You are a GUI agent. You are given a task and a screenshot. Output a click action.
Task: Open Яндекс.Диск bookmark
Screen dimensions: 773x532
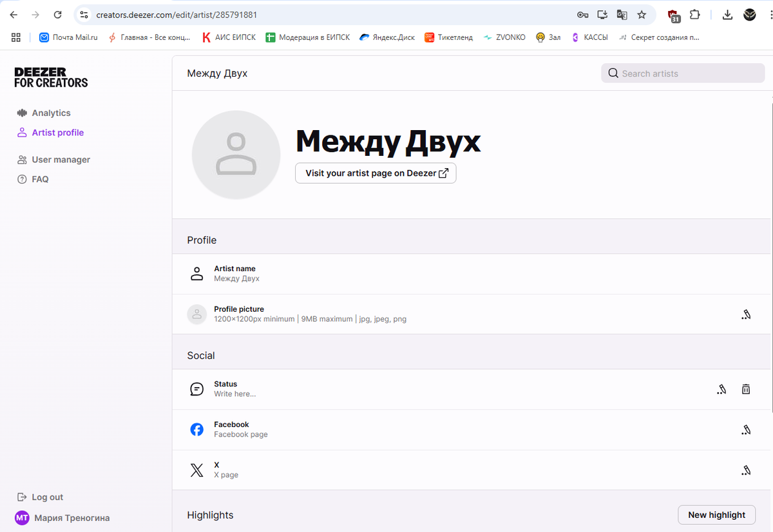(387, 37)
